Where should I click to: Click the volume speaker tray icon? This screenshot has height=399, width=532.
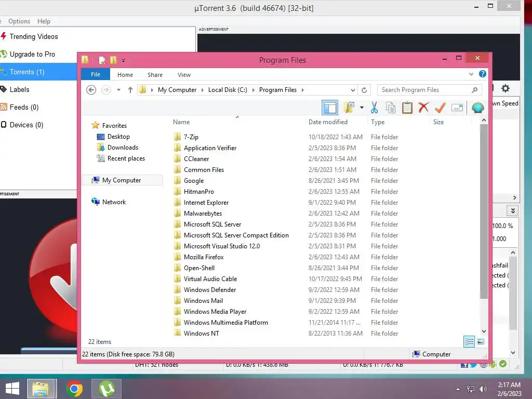[x=483, y=389]
